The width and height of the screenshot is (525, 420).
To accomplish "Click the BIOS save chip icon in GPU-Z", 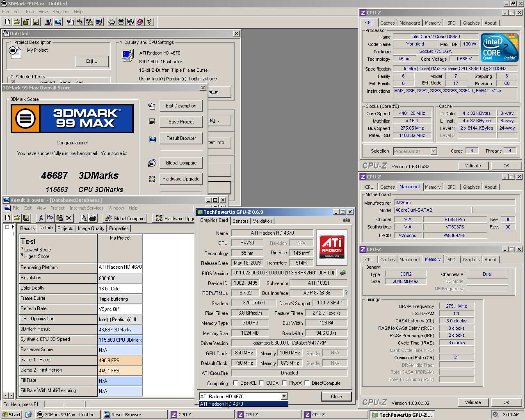I will [x=343, y=272].
